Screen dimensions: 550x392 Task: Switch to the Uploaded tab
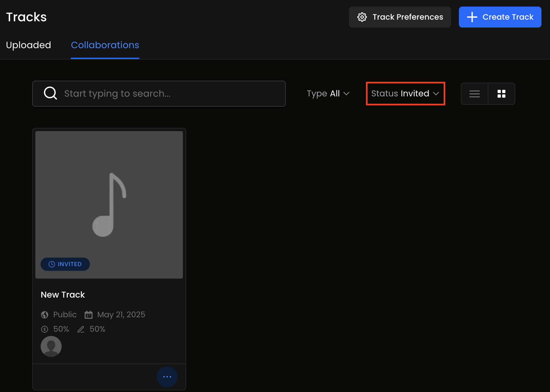(28, 45)
